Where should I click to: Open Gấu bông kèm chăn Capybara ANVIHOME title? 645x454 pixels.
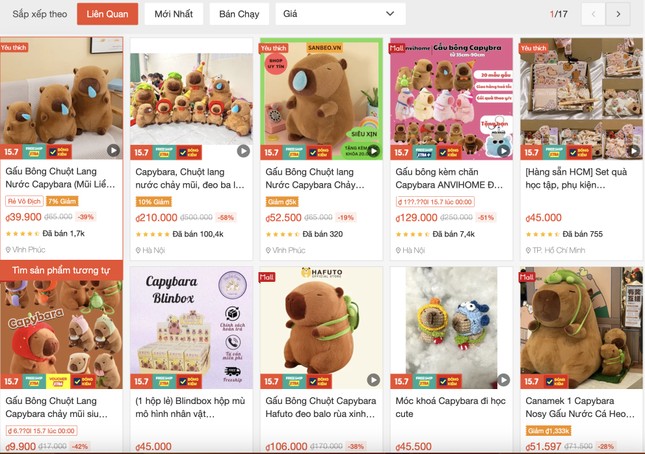(x=449, y=178)
